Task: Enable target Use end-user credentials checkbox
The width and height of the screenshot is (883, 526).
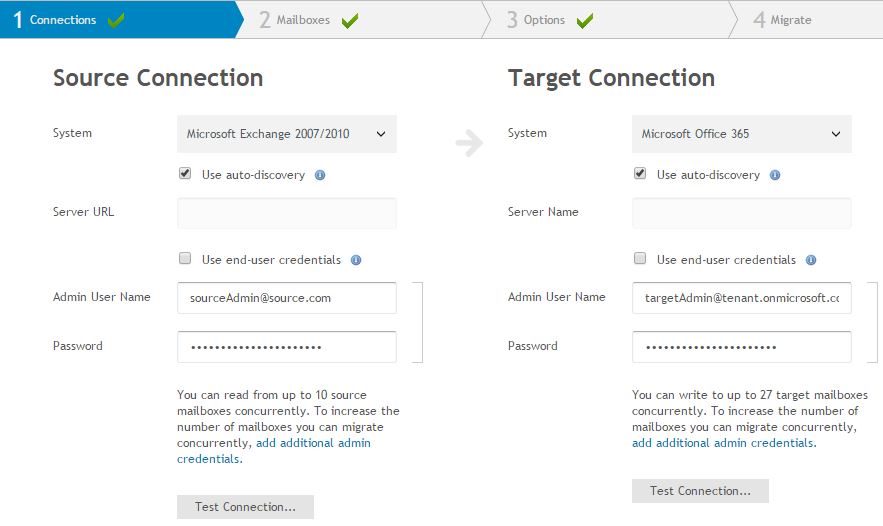Action: [x=640, y=258]
